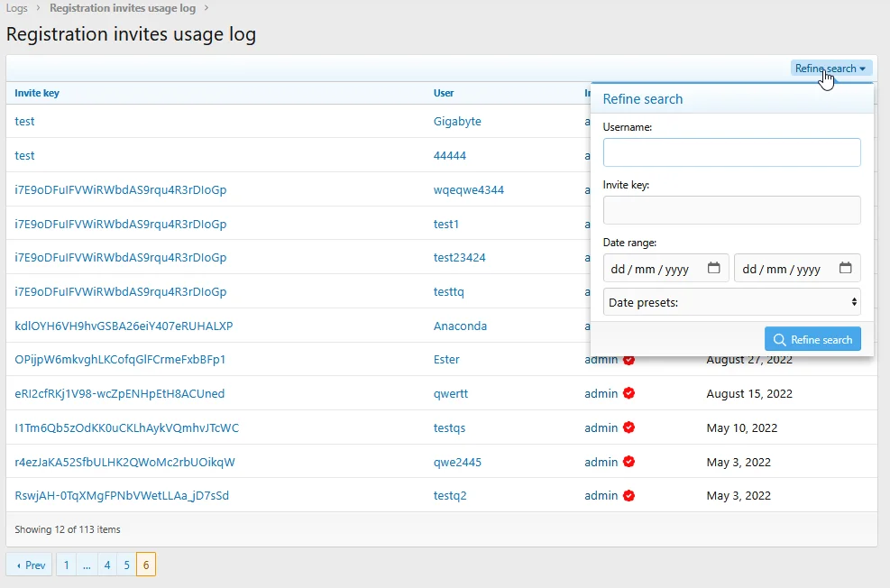
Task: Click the Prev pagination button
Action: click(28, 564)
